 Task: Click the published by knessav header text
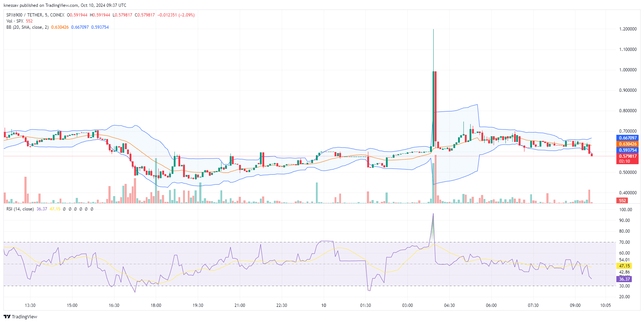click(x=65, y=5)
